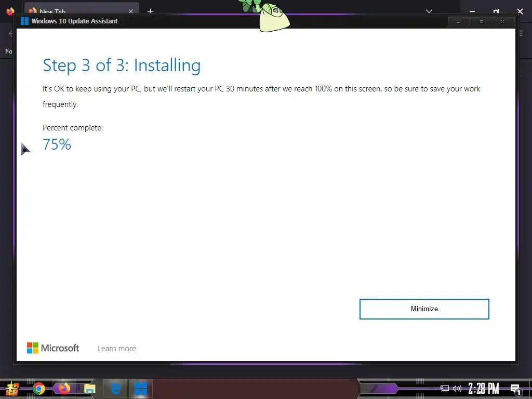Select the Update Assistant taskbar icon
This screenshot has width=532, height=399.
(141, 389)
